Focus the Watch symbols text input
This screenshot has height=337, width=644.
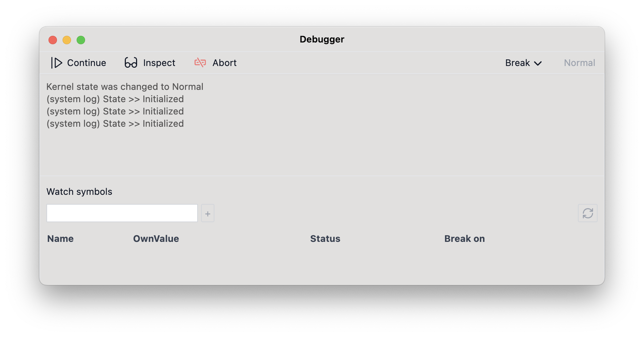point(122,213)
